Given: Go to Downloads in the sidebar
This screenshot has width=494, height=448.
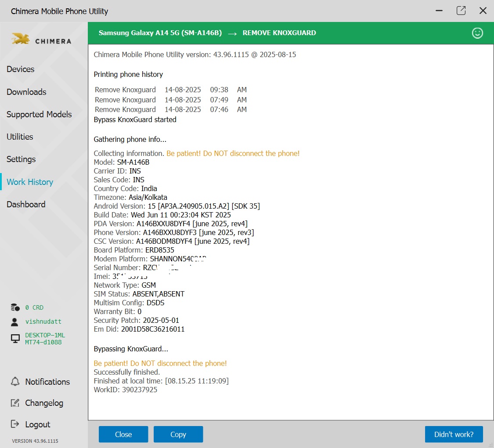Looking at the screenshot, I should click(26, 92).
